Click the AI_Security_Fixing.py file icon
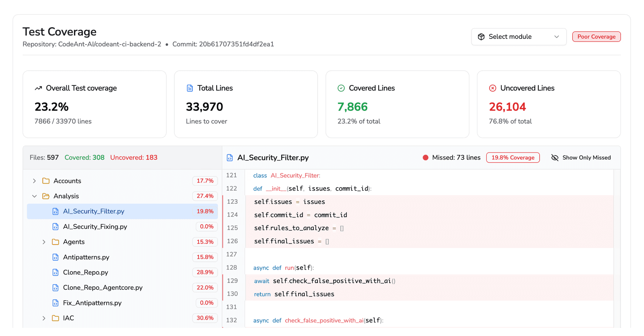This screenshot has width=644, height=336. coord(55,227)
